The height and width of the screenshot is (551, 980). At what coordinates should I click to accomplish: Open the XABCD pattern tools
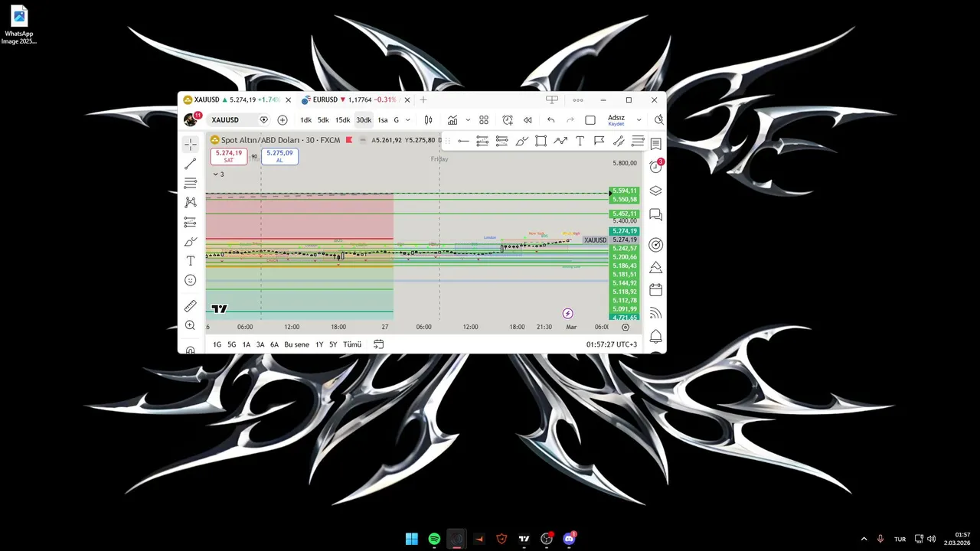pyautogui.click(x=191, y=202)
